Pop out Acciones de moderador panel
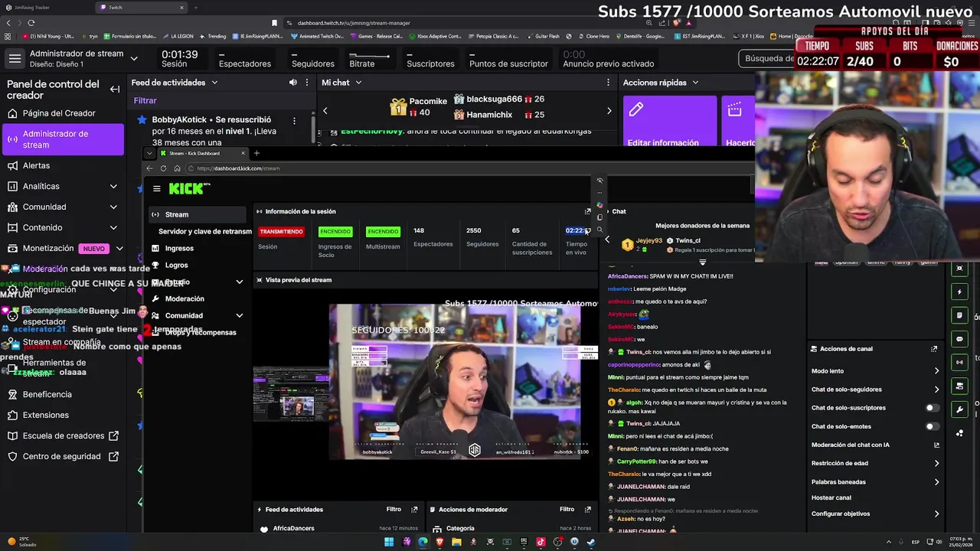 (588, 509)
